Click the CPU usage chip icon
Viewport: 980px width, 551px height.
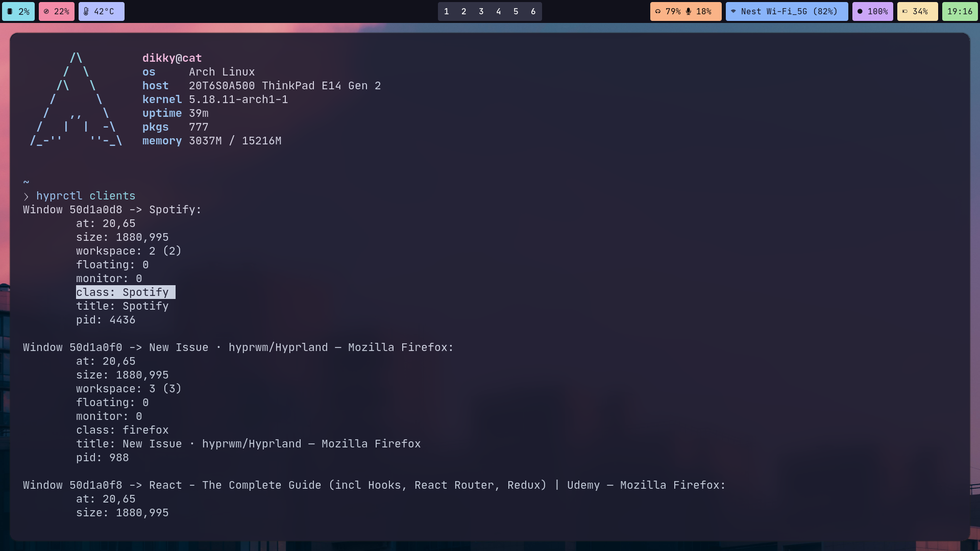click(10, 11)
